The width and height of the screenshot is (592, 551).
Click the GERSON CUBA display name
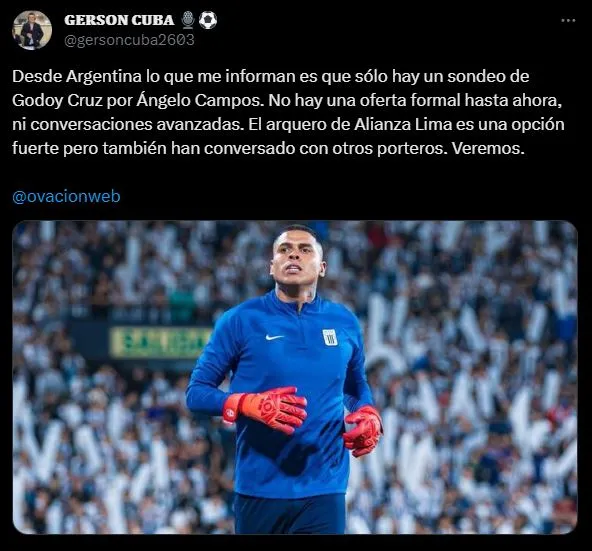119,20
